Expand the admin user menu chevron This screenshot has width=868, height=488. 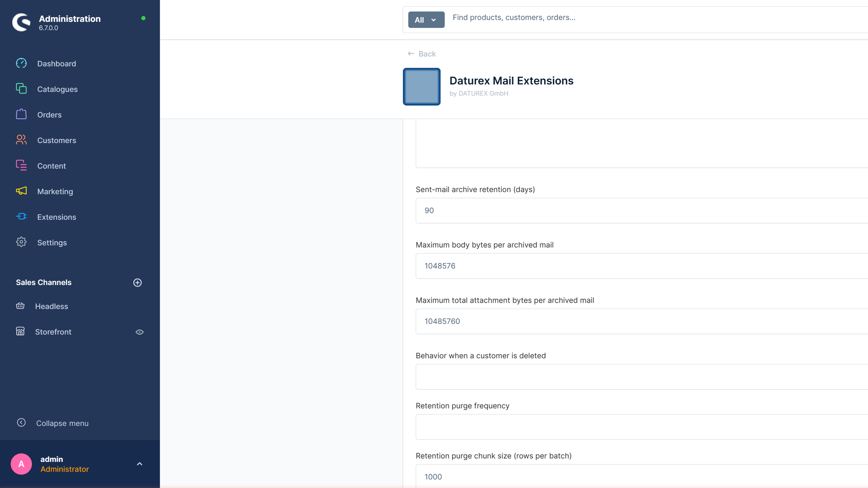140,464
